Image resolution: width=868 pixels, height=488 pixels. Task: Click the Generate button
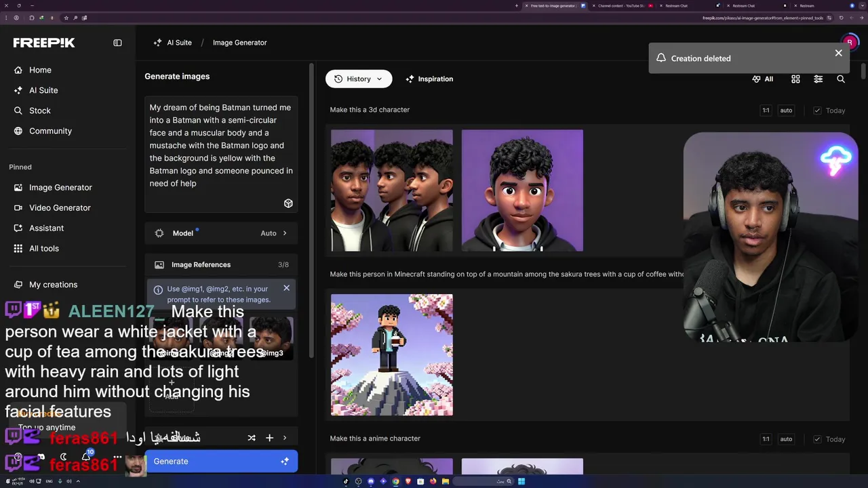[221, 461]
